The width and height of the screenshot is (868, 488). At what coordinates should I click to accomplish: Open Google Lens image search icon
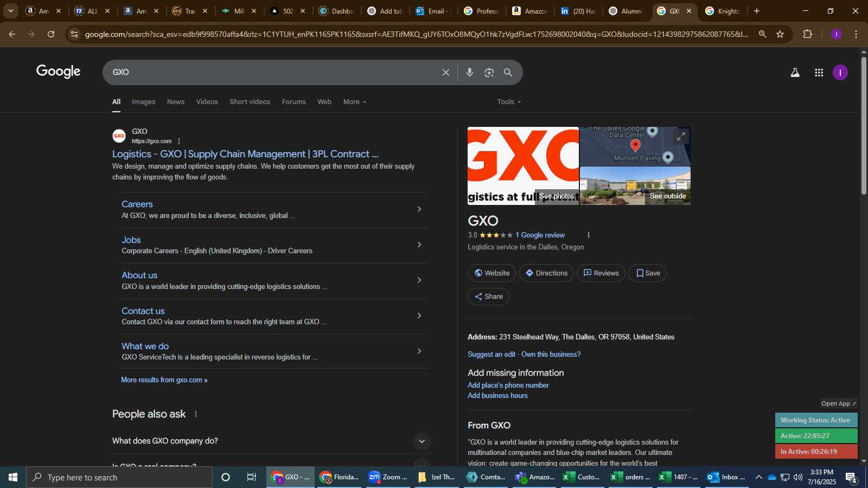[x=489, y=72]
